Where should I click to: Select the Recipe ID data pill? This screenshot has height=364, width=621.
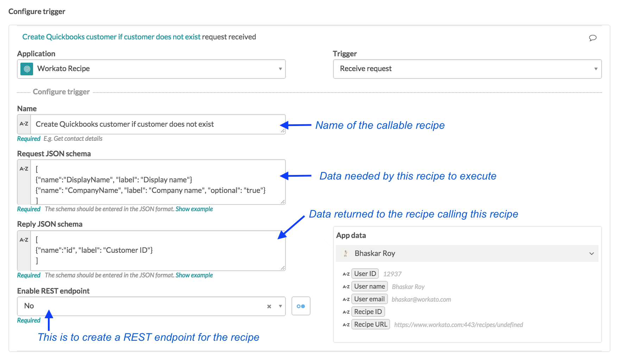pyautogui.click(x=368, y=312)
